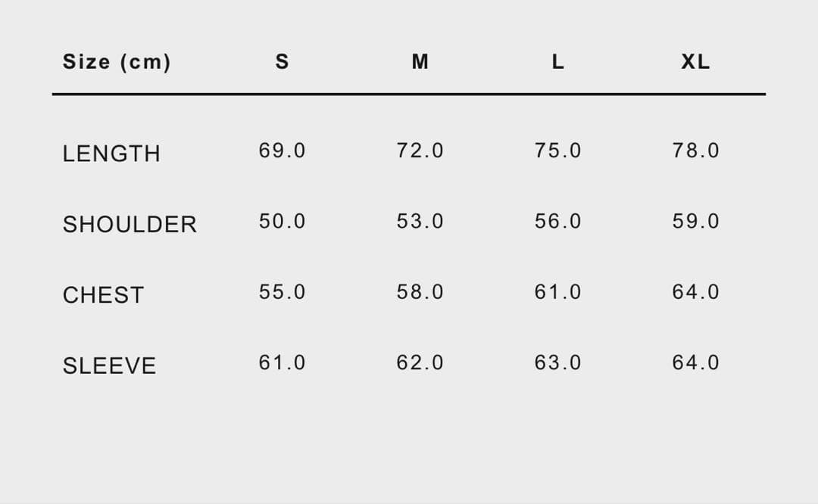Click the 75.0 length value for L
Viewport: 818px width, 504px height.
pos(557,151)
